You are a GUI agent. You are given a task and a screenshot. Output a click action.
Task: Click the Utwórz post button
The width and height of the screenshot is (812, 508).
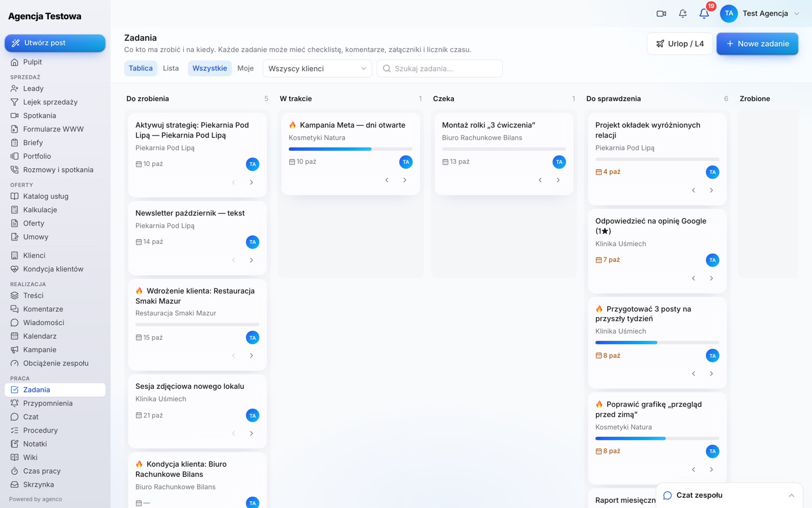[55, 43]
